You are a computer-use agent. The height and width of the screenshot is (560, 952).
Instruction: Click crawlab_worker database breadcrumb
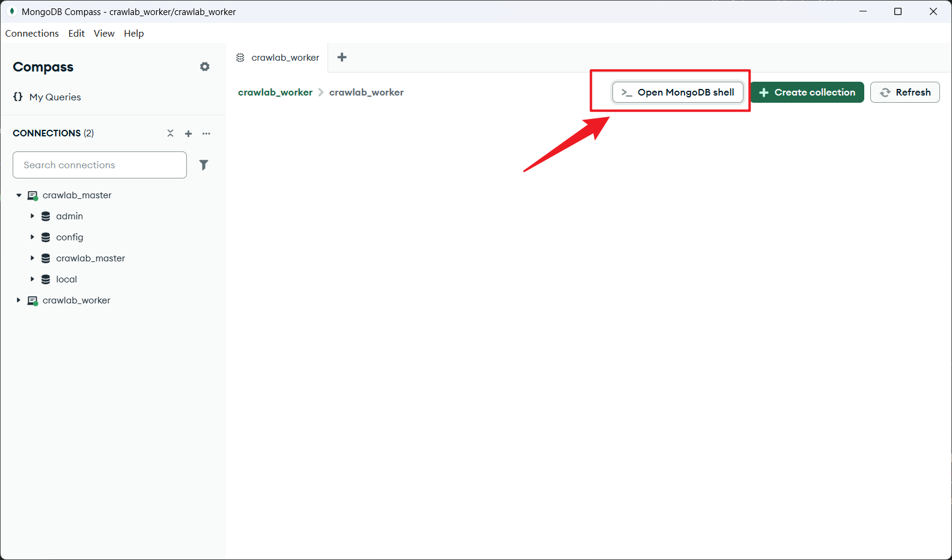[x=367, y=93]
